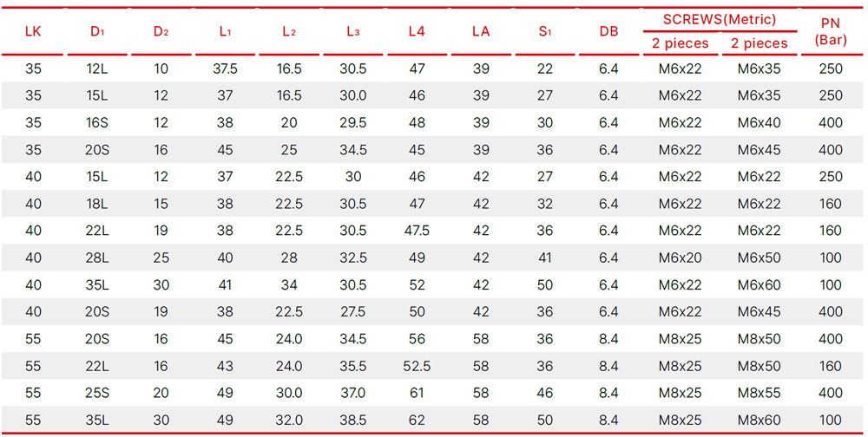Click the DB column header
868x437 pixels.
click(608, 31)
